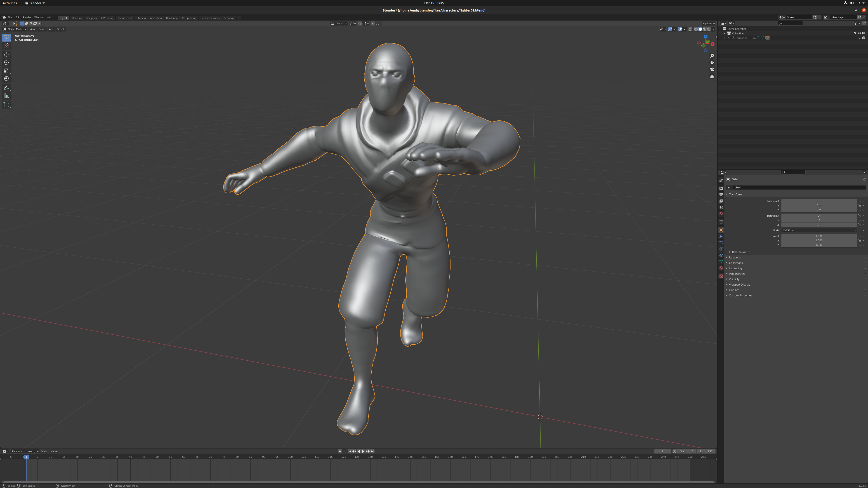Viewport: 868px width, 488px height.
Task: Toggle Armature render camera icon in Outliner
Action: (x=864, y=38)
